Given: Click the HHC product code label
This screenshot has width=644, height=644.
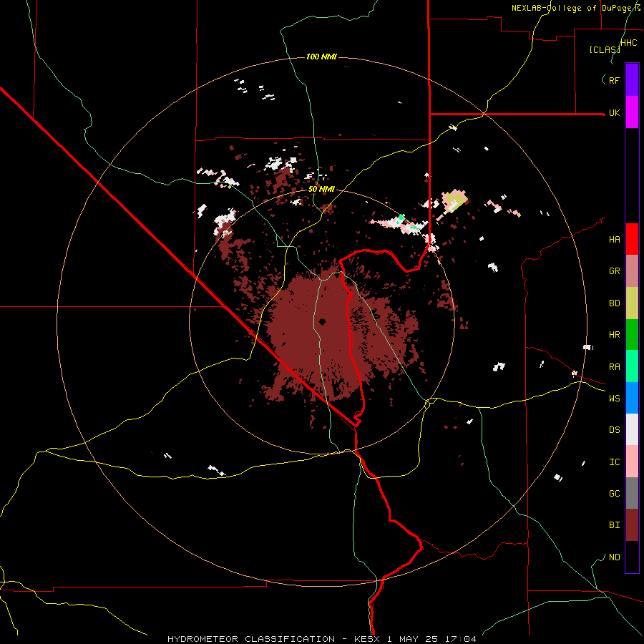Looking at the screenshot, I should [x=628, y=43].
